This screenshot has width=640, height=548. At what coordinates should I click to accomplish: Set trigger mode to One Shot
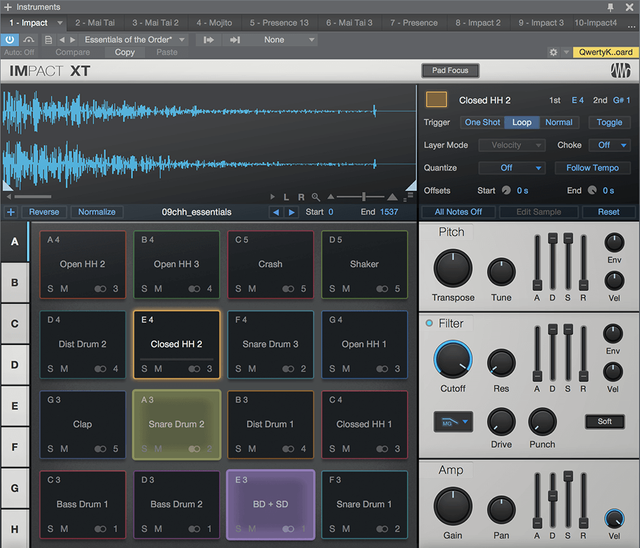tap(482, 122)
